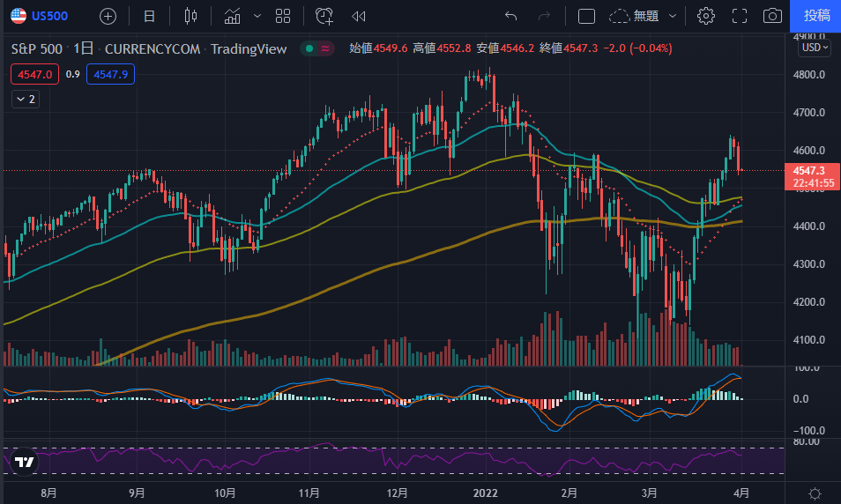Expand the layout name dropdown arrow
The image size is (841, 504).
pyautogui.click(x=672, y=16)
